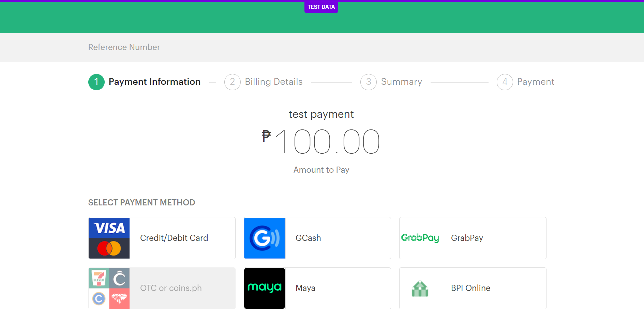Click the diamond pawnshop icon in OTC tile

point(119,299)
